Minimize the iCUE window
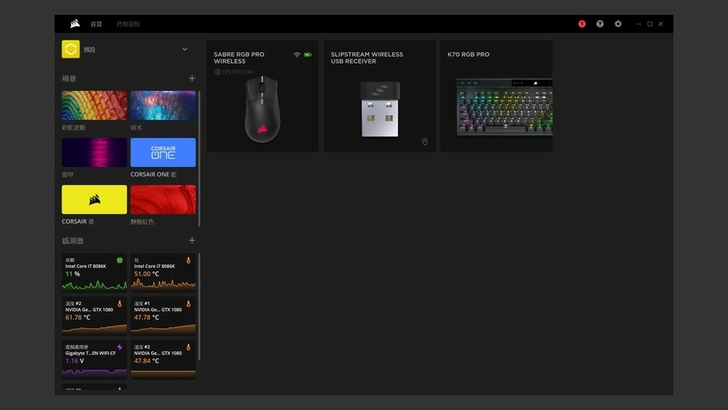Viewport: 728px width, 410px height. click(639, 24)
